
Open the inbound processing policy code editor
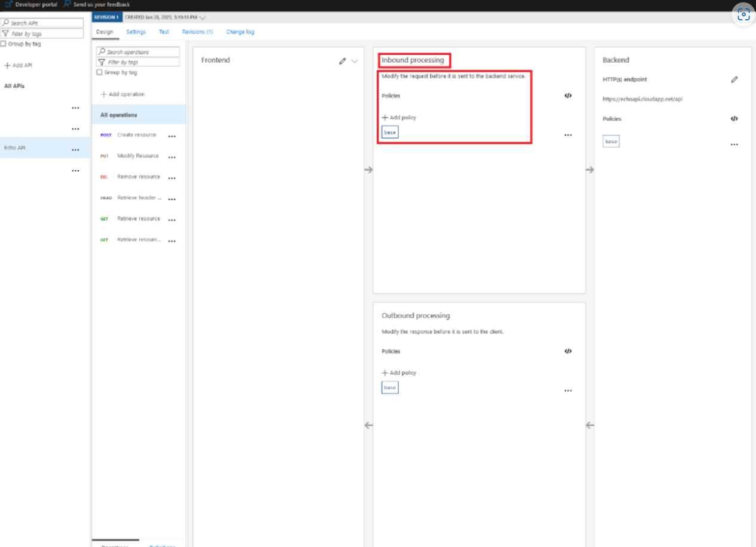567,95
